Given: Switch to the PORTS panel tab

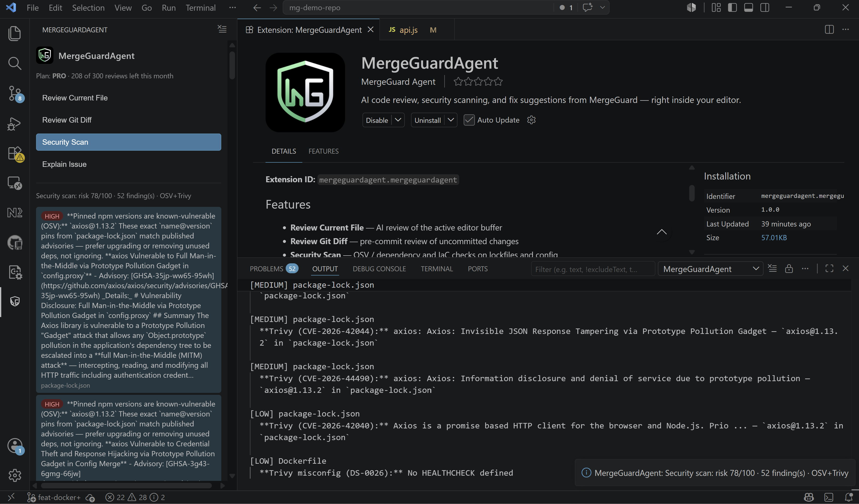Looking at the screenshot, I should [x=478, y=269].
